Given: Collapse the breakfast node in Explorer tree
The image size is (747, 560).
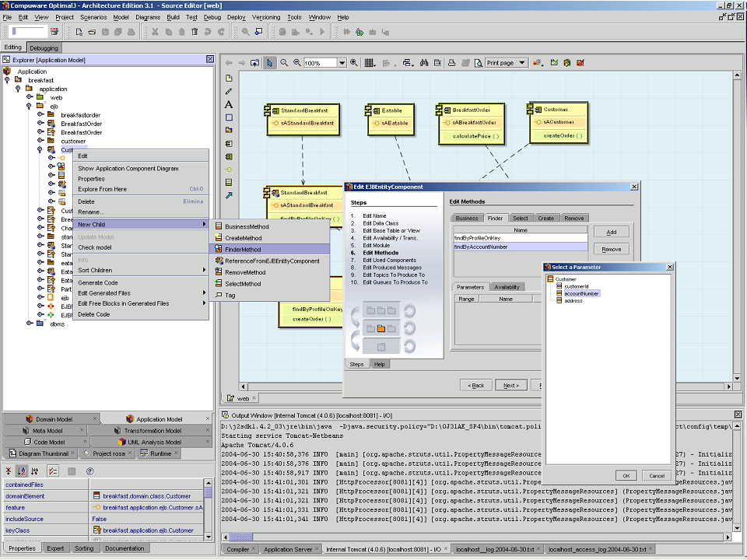Looking at the screenshot, I should point(7,80).
